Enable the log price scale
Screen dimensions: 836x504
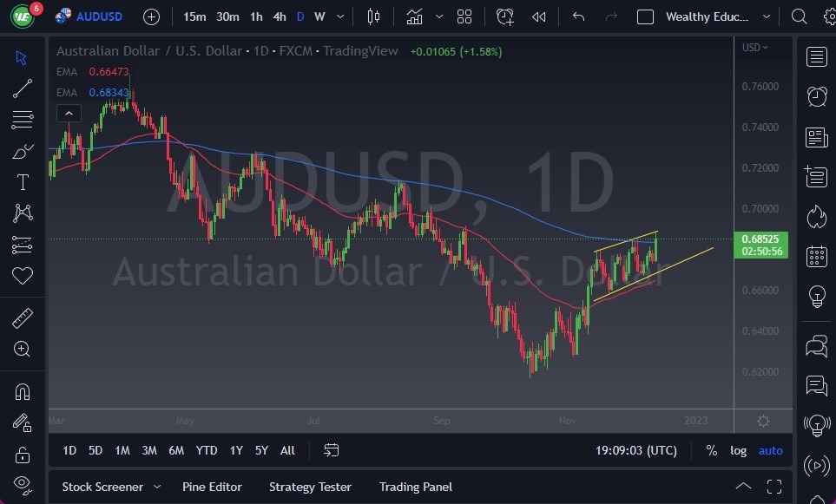(x=738, y=450)
